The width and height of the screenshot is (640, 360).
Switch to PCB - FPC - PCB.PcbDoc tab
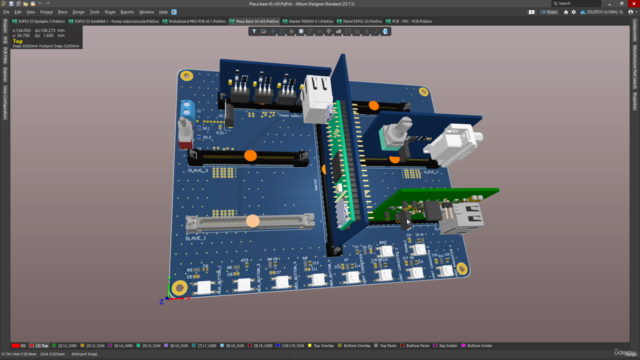point(409,21)
